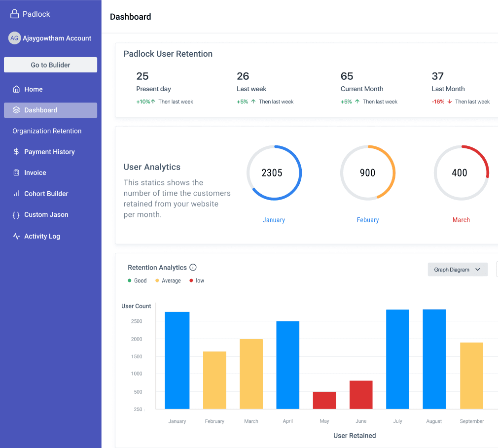Click the Padlock logo icon

click(x=14, y=14)
